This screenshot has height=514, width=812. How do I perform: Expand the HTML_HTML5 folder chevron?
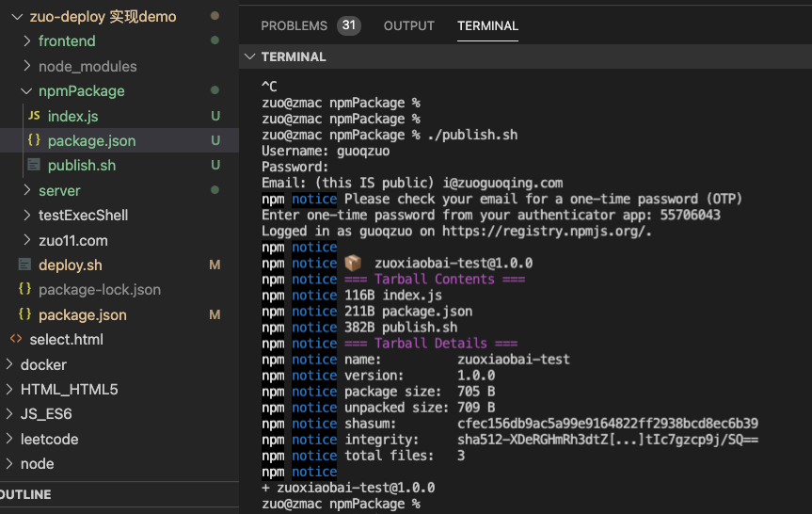(x=8, y=389)
